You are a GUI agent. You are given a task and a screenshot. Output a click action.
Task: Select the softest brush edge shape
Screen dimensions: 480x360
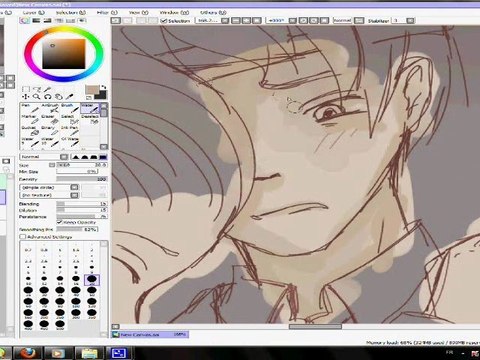(76, 157)
